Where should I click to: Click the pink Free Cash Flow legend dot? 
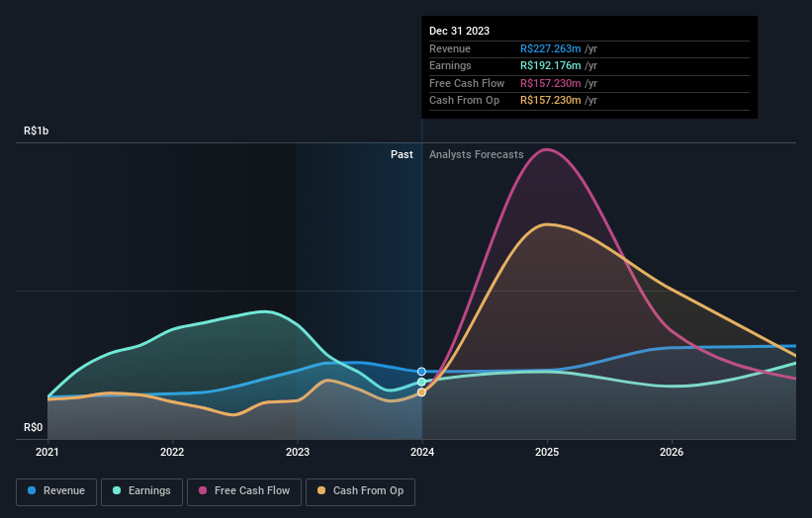pyautogui.click(x=203, y=490)
